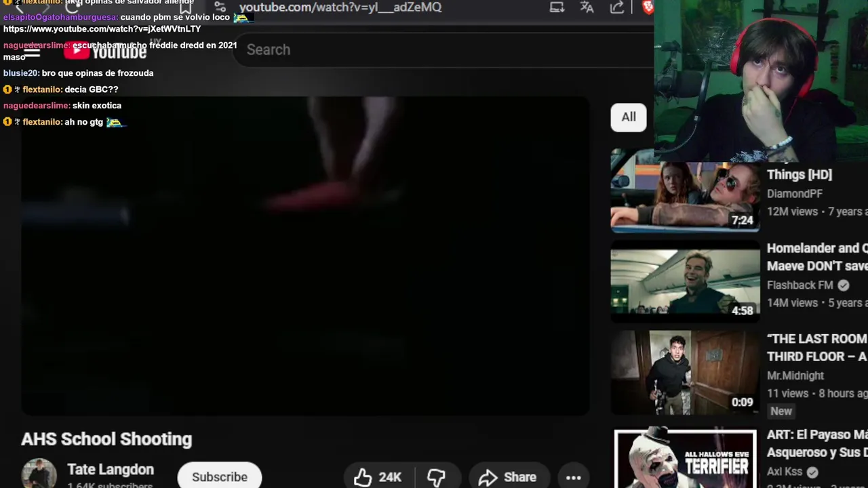Click the cast screen icon in address bar

[557, 7]
